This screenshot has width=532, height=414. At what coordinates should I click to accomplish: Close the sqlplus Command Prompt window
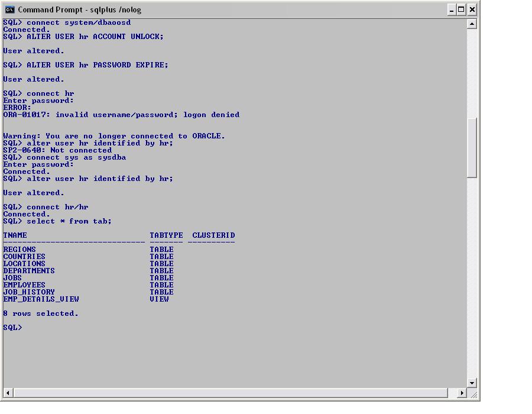(x=472, y=9)
